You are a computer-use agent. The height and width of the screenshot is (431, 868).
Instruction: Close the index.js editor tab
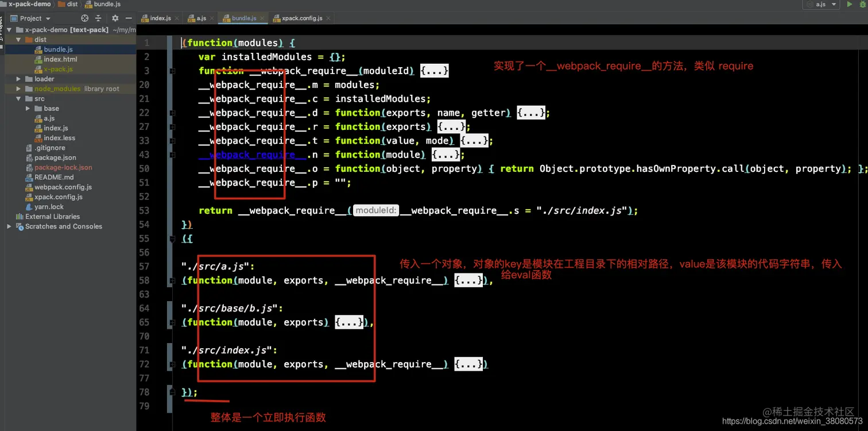click(x=177, y=18)
